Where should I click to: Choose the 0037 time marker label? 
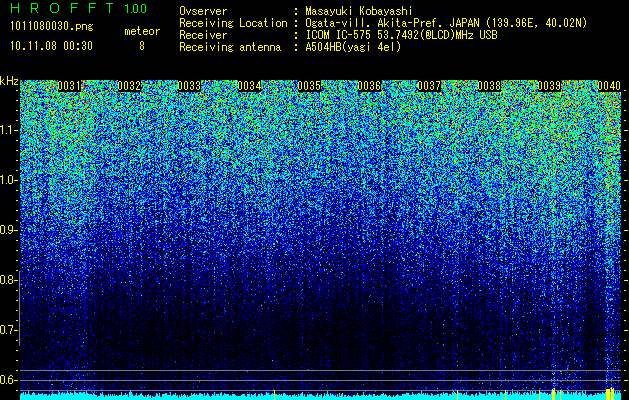429,86
